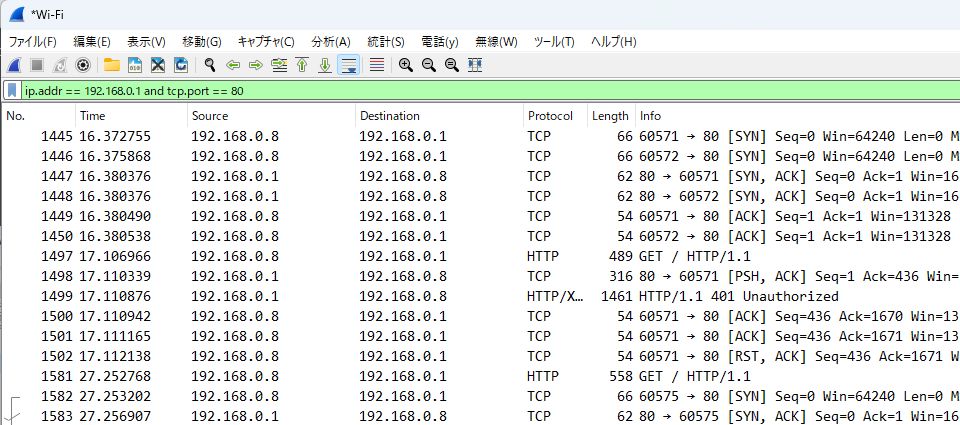Find a packet with magnifier icon
Screen dimensions: 960x425
(x=209, y=65)
